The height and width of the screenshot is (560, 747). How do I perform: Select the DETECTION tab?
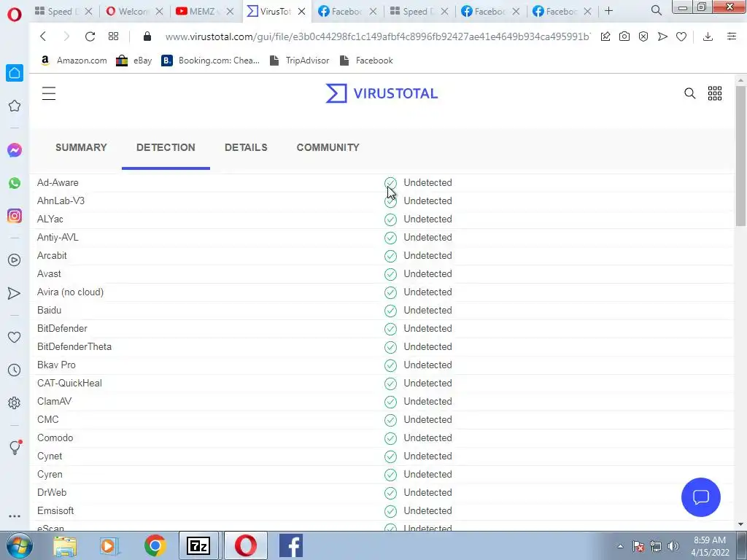point(166,147)
